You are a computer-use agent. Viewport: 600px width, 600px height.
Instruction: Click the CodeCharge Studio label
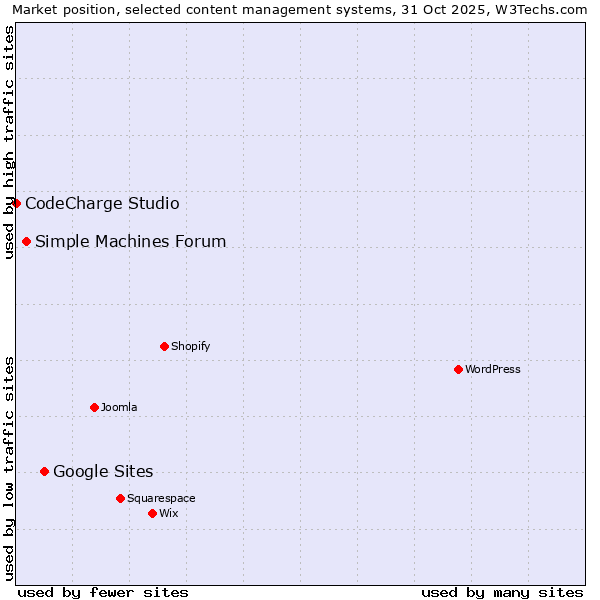(x=102, y=203)
